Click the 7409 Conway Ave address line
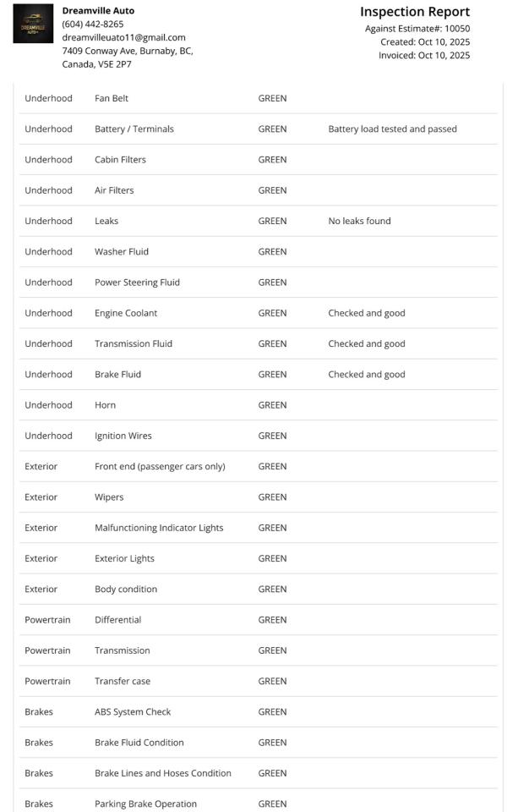 click(128, 51)
